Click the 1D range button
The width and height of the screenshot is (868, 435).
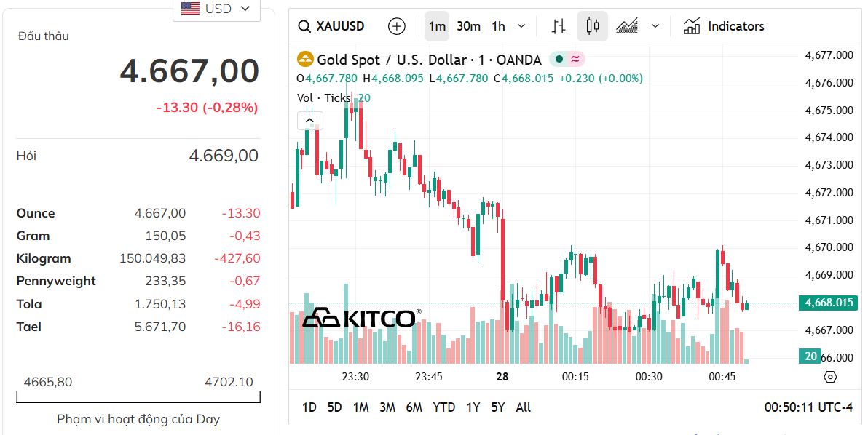309,407
